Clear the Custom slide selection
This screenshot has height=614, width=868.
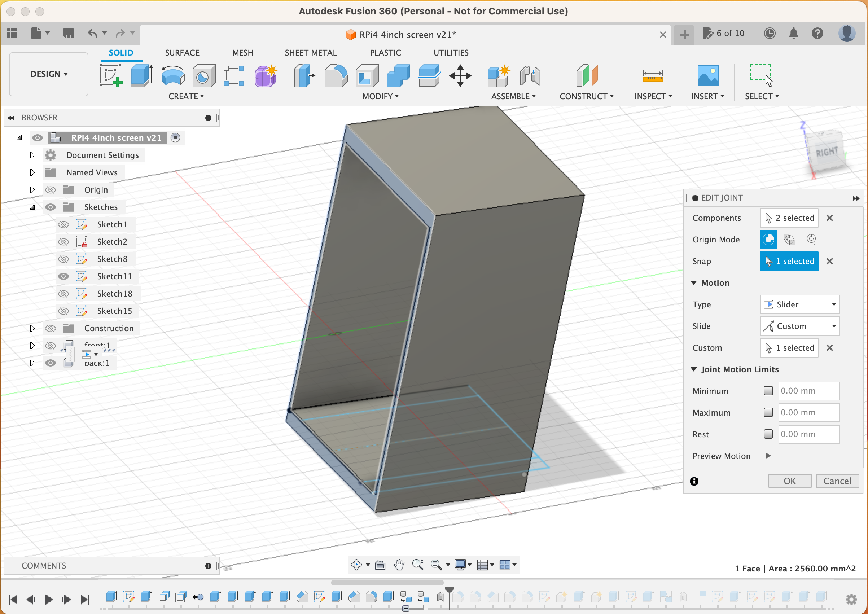[829, 348]
